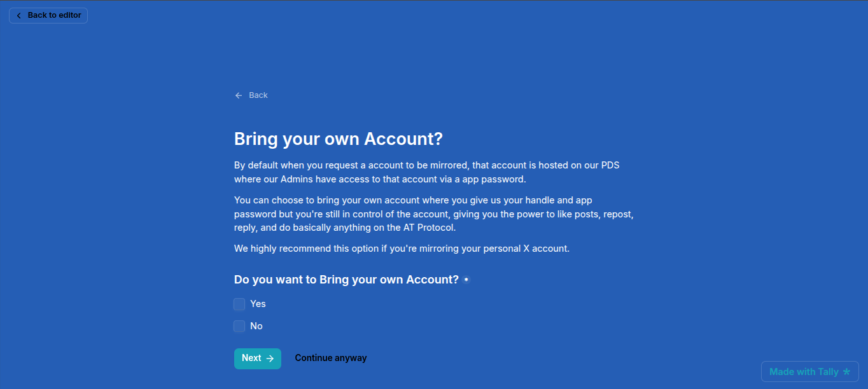868x389 pixels.
Task: Click Continue anyway
Action: coord(331,358)
